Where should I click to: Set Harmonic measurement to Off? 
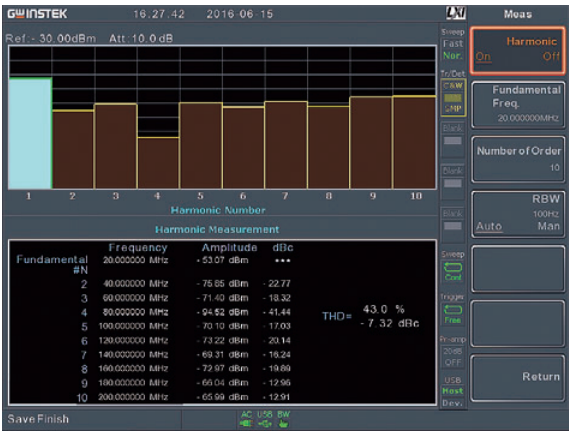coord(551,56)
